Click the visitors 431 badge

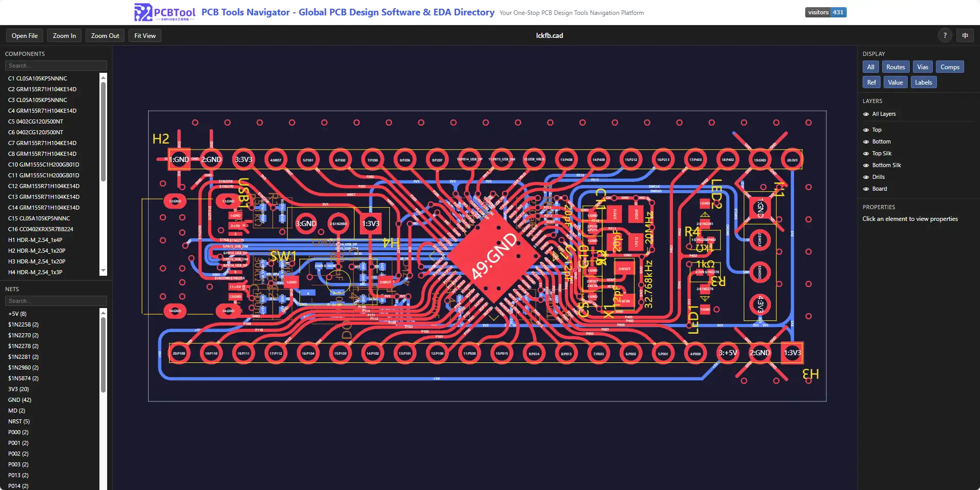coord(826,12)
